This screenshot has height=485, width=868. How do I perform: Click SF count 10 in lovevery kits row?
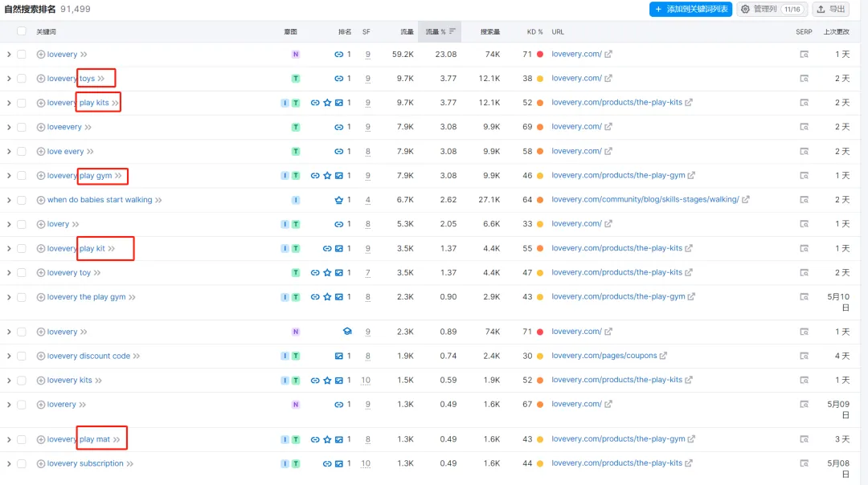(366, 381)
